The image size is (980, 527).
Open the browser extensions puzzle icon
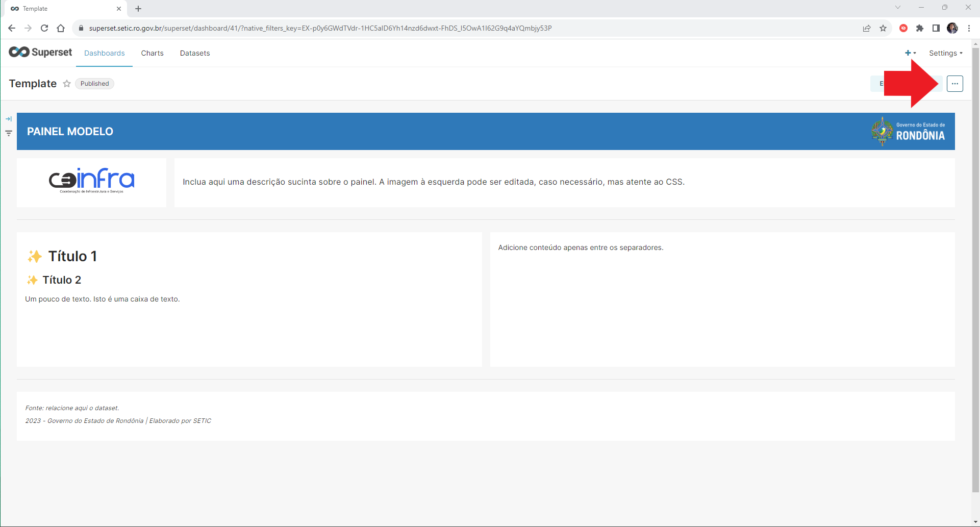point(920,28)
